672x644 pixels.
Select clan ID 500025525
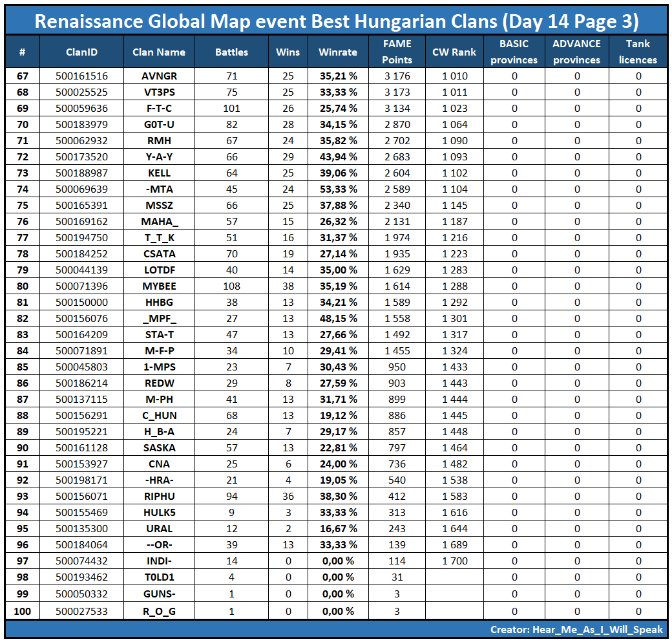pos(82,92)
